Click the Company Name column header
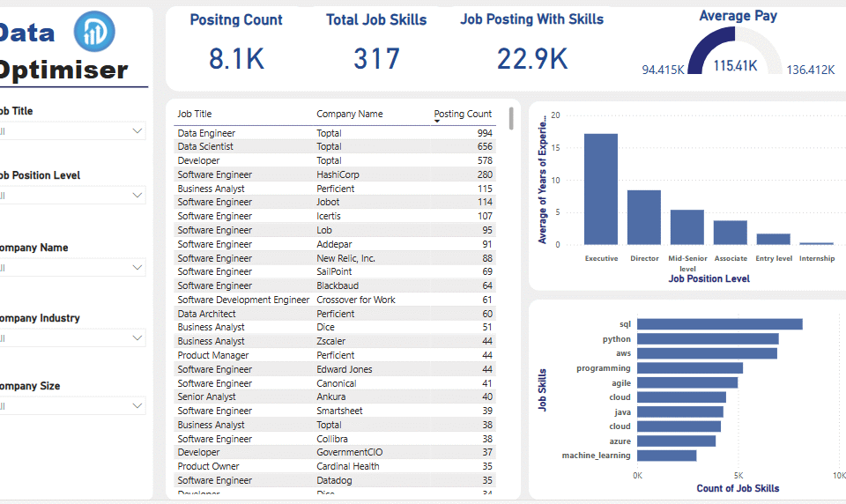846x504 pixels. click(350, 114)
